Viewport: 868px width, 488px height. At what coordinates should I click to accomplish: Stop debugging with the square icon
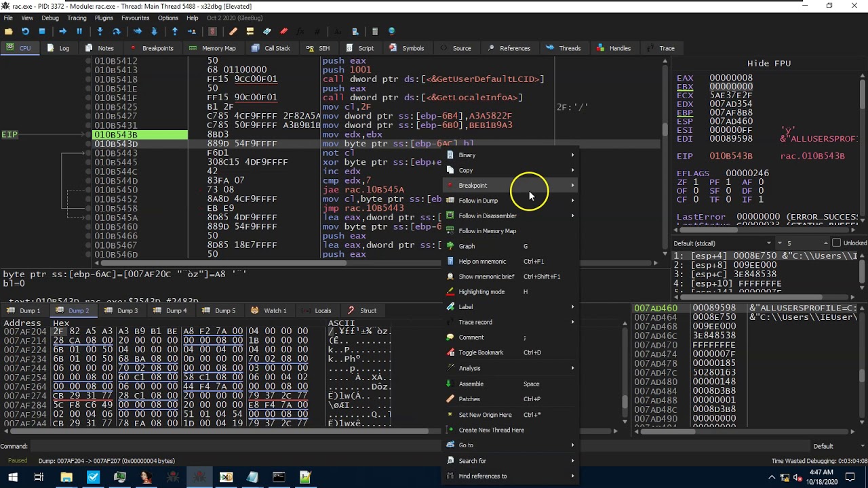coord(42,31)
